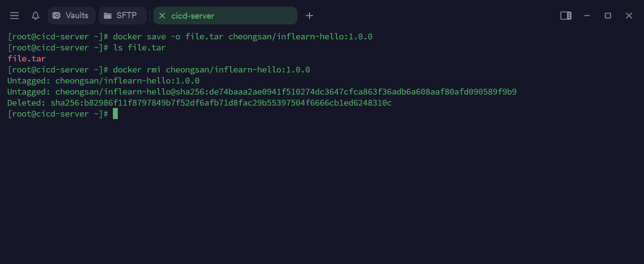The width and height of the screenshot is (644, 264).
Task: Click the Untagged sha256 digest line
Action: 262,92
